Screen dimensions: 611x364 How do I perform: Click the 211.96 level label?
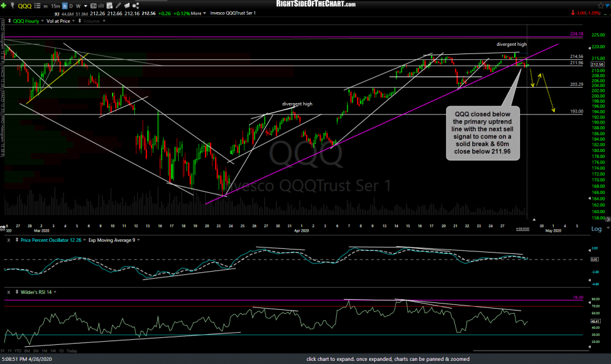[577, 63]
